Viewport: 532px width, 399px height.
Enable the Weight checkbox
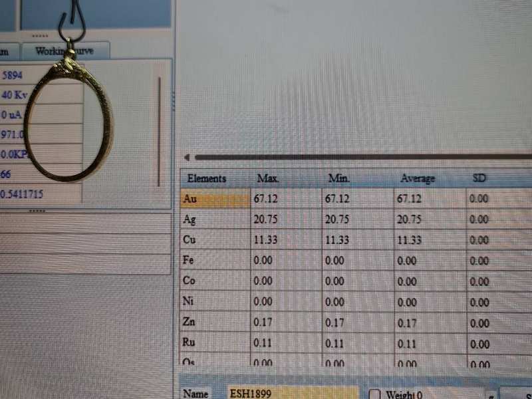click(x=374, y=394)
